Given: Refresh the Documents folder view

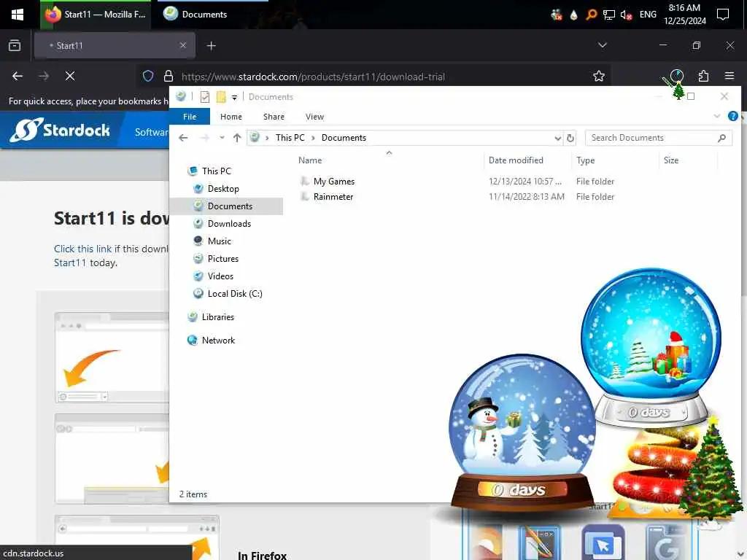Looking at the screenshot, I should coord(570,138).
